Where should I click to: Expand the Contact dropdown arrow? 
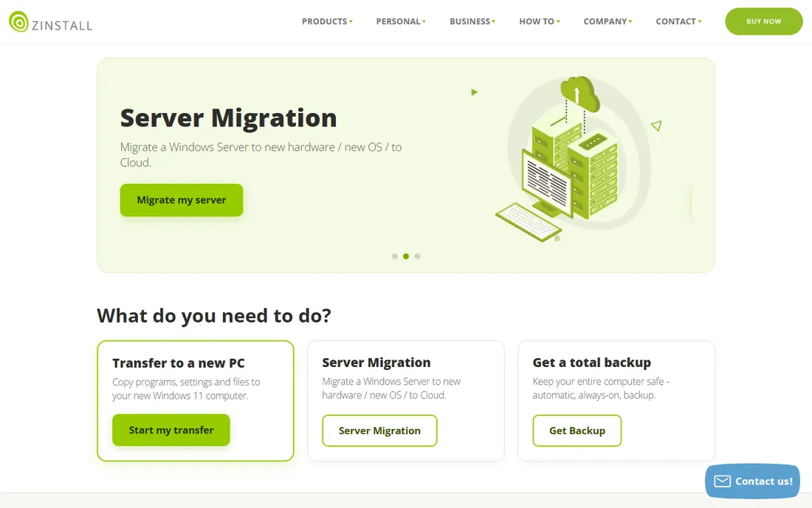700,21
